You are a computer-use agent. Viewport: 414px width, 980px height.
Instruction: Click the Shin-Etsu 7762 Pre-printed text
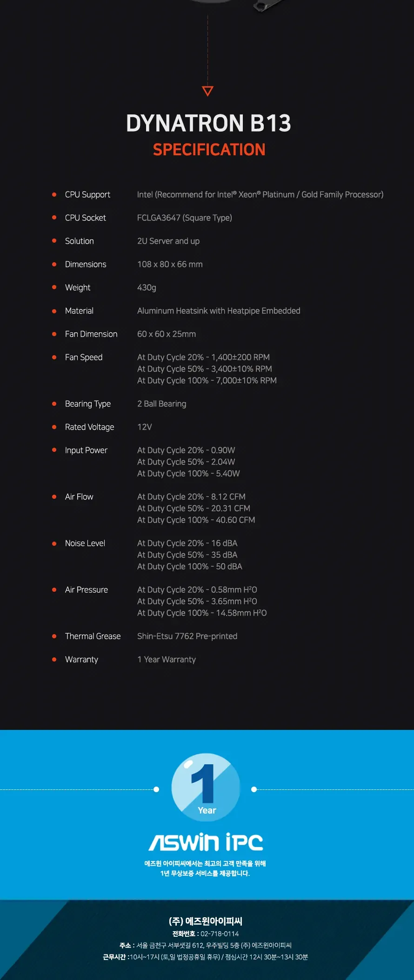[x=187, y=636]
